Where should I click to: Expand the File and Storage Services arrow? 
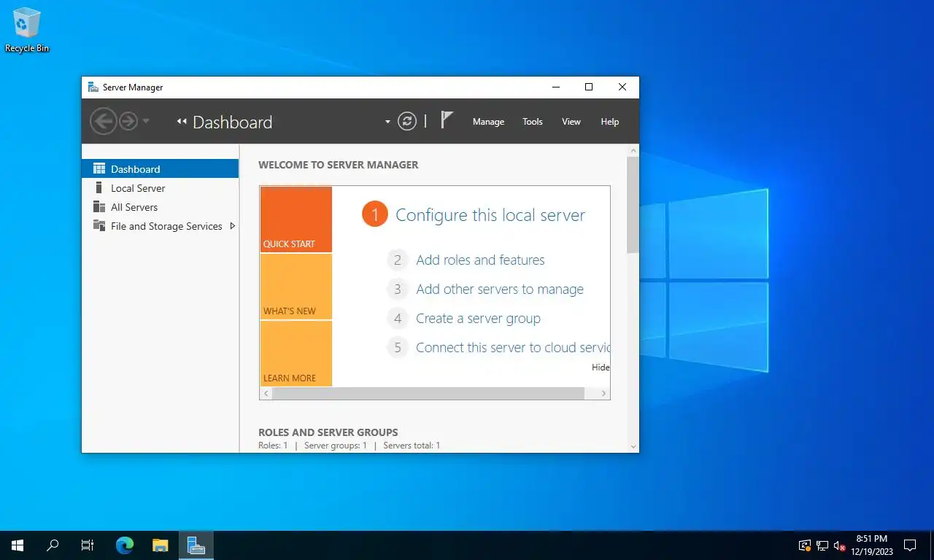tap(232, 226)
